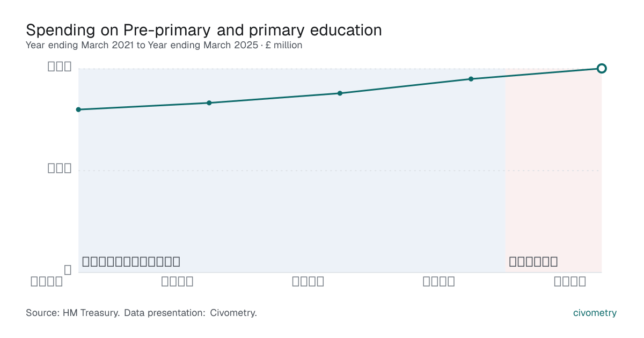Screen dimensions: 644x338
Task: Click the pink shaded background band
Action: pos(553,171)
